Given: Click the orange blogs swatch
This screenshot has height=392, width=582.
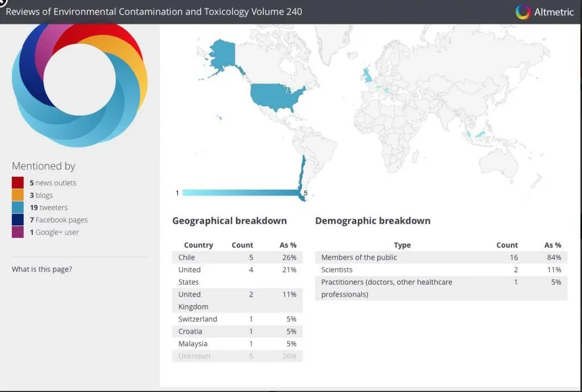Looking at the screenshot, I should pos(18,195).
